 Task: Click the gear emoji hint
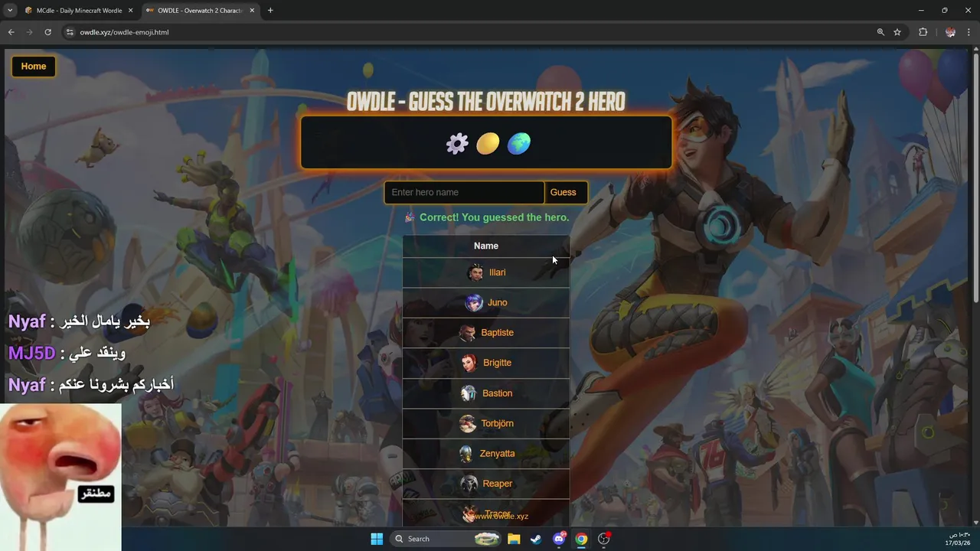[457, 144]
